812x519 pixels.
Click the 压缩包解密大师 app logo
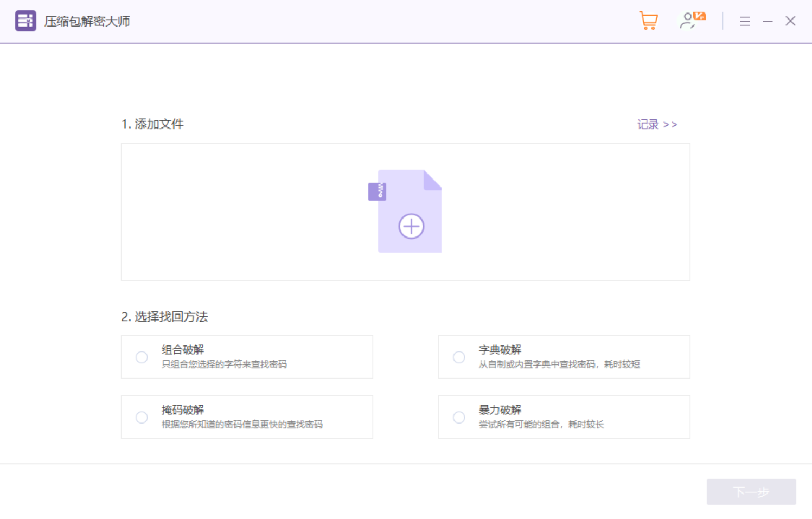point(25,21)
